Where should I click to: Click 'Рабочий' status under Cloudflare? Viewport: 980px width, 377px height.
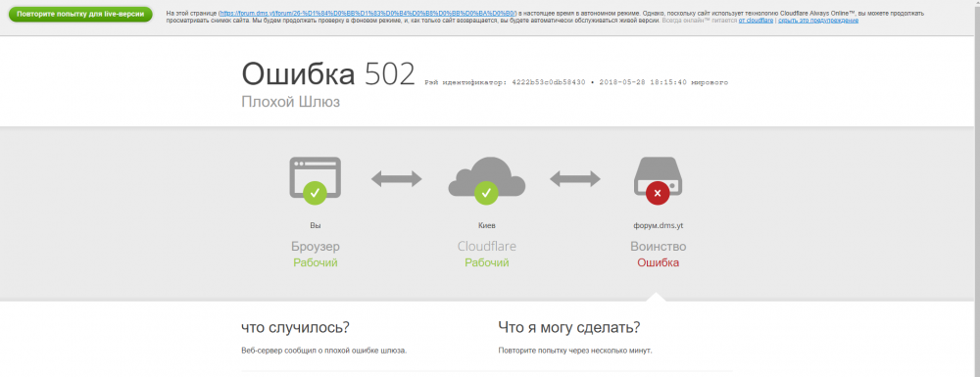(487, 262)
